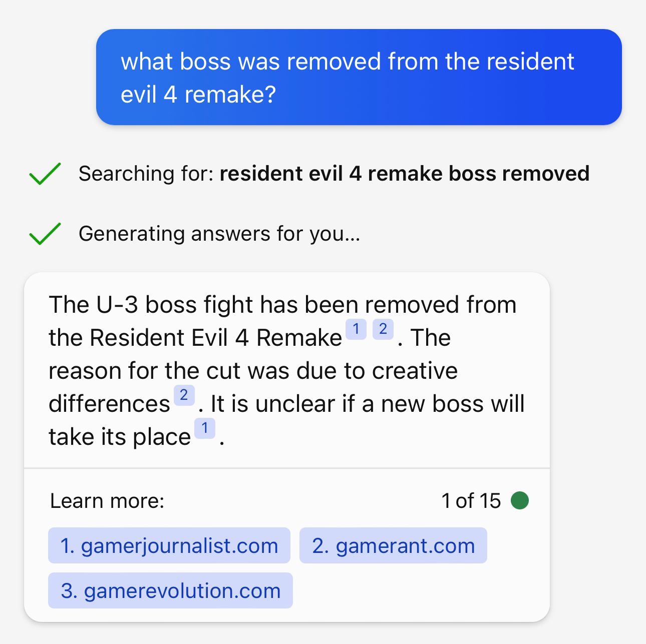
Task: Click the Learn more label
Action: 107,501
